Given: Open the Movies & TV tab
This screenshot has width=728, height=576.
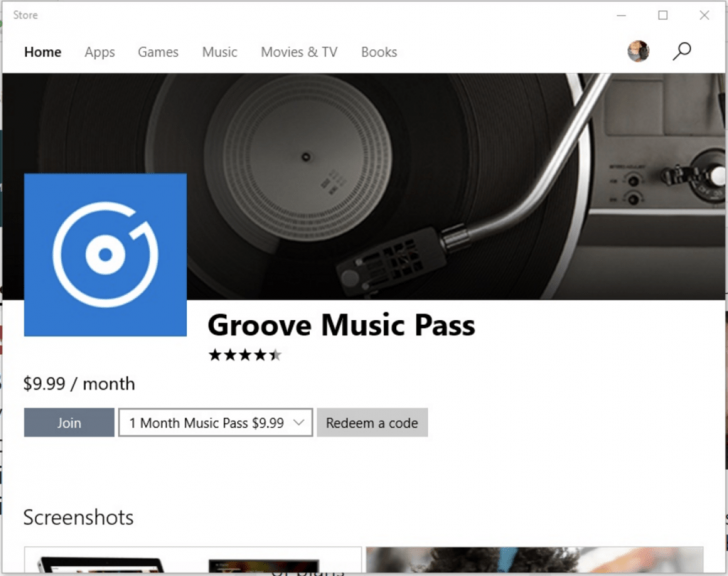Looking at the screenshot, I should [x=299, y=52].
